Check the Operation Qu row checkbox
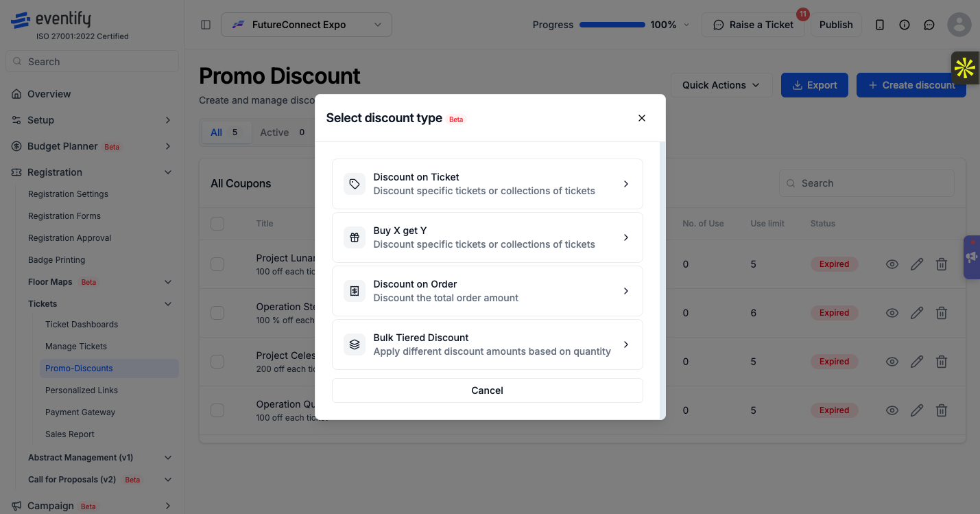 [x=217, y=410]
